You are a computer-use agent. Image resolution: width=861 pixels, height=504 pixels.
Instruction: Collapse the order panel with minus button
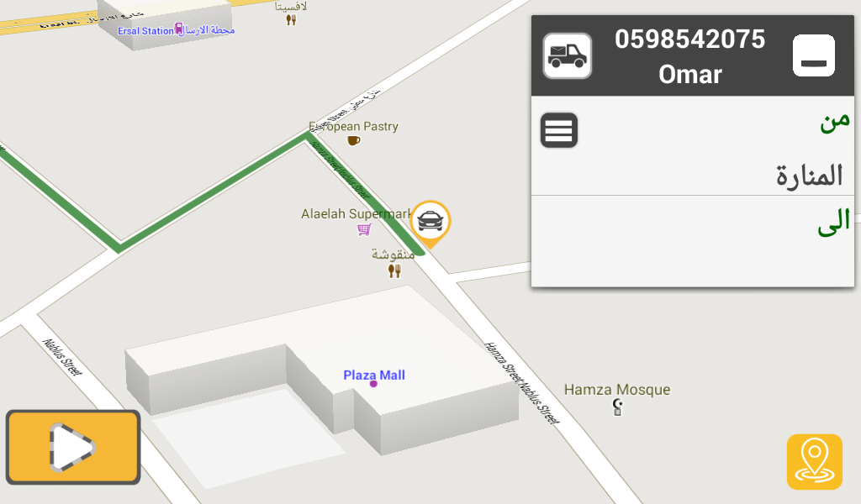pyautogui.click(x=814, y=56)
